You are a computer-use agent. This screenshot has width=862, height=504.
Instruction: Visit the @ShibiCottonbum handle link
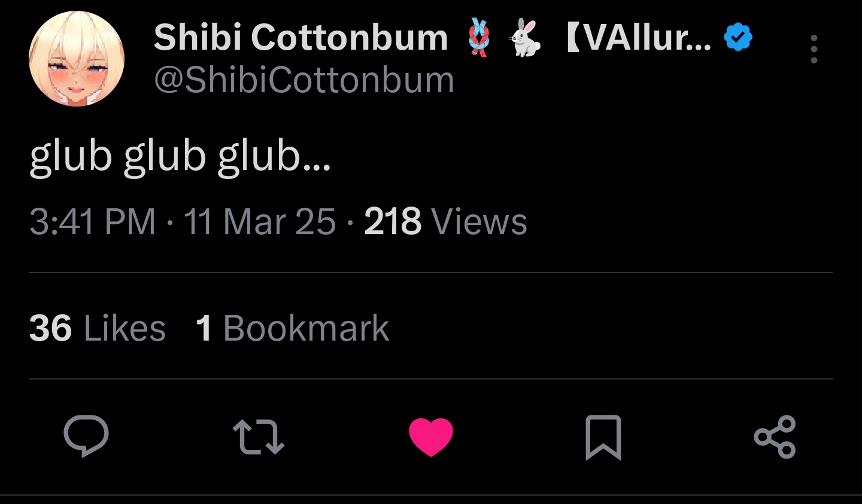click(x=304, y=80)
